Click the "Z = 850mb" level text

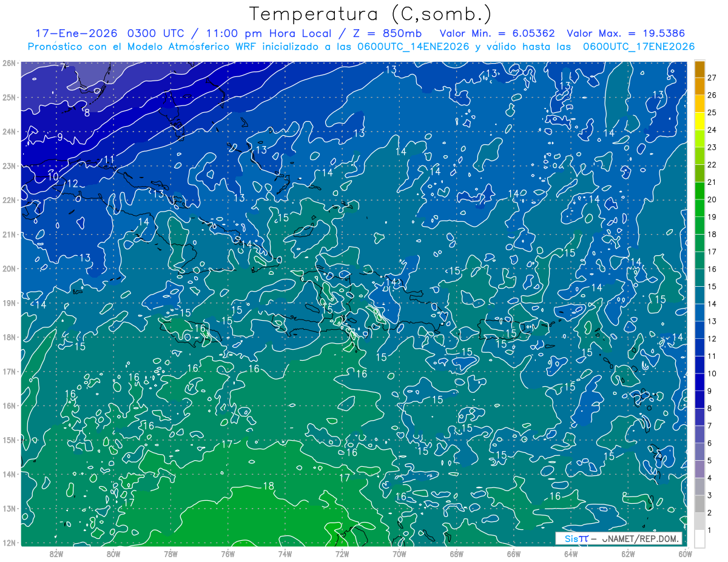click(x=388, y=33)
